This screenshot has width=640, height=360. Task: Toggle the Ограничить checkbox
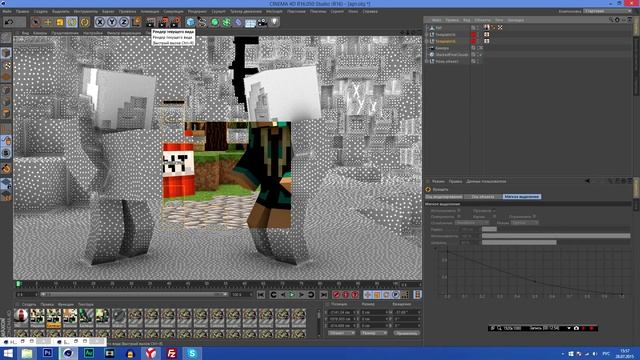tap(534, 217)
